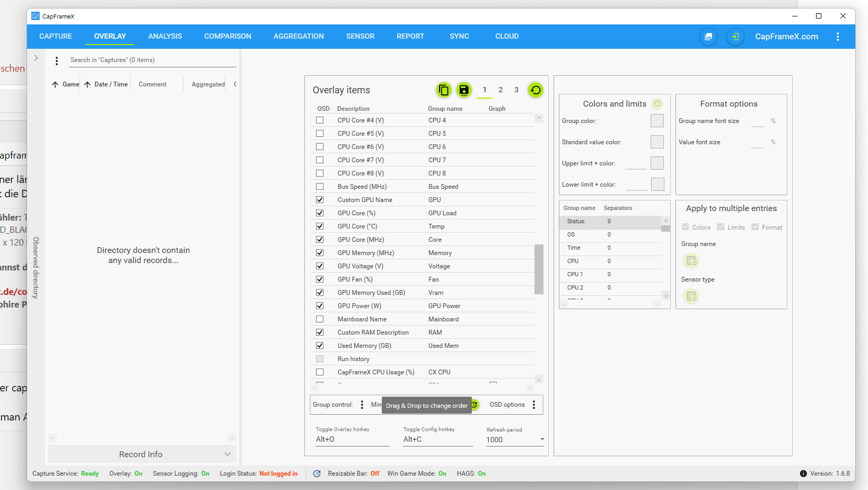Screen dimensions: 868x490
Task: Enable the CapFrameX CPU Usage (%) checkbox
Action: point(320,372)
